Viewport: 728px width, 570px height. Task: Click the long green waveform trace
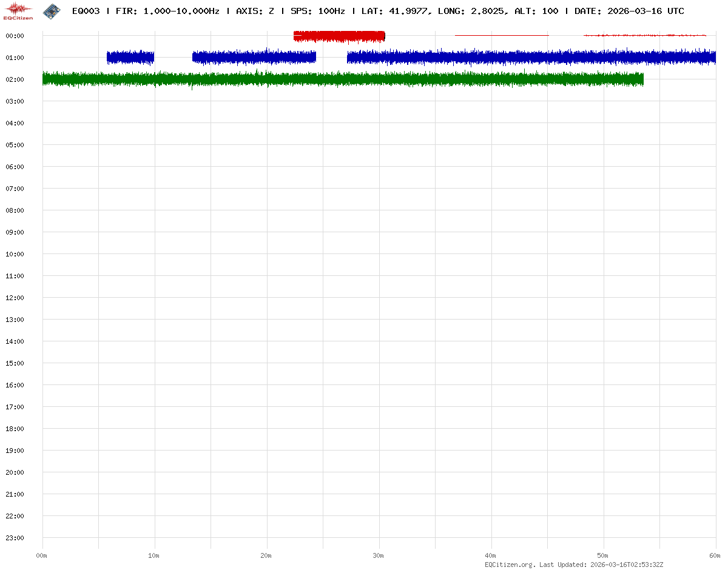(x=343, y=79)
